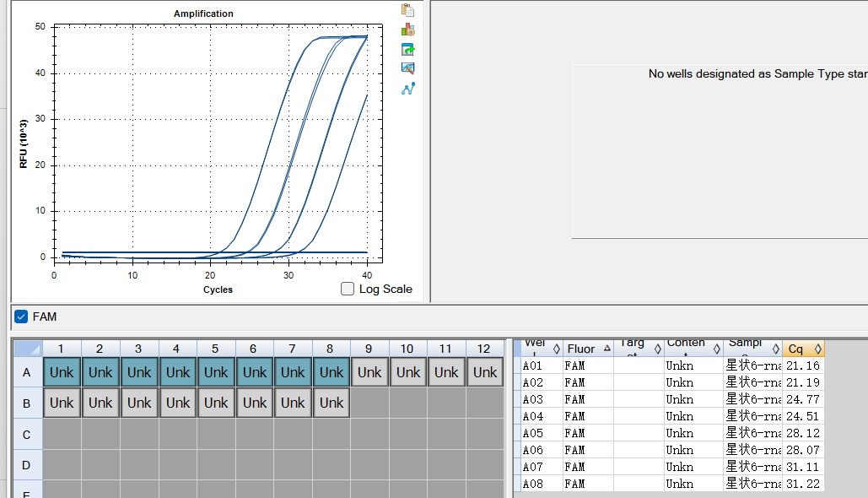Enable Log Scale checkbox
Screen dimensions: 868x498
[348, 289]
